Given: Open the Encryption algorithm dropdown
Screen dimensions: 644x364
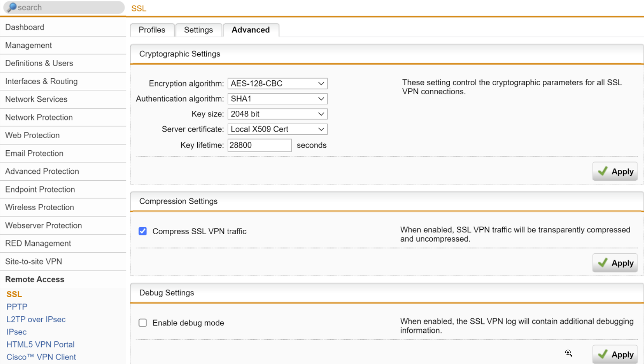Looking at the screenshot, I should (277, 83).
